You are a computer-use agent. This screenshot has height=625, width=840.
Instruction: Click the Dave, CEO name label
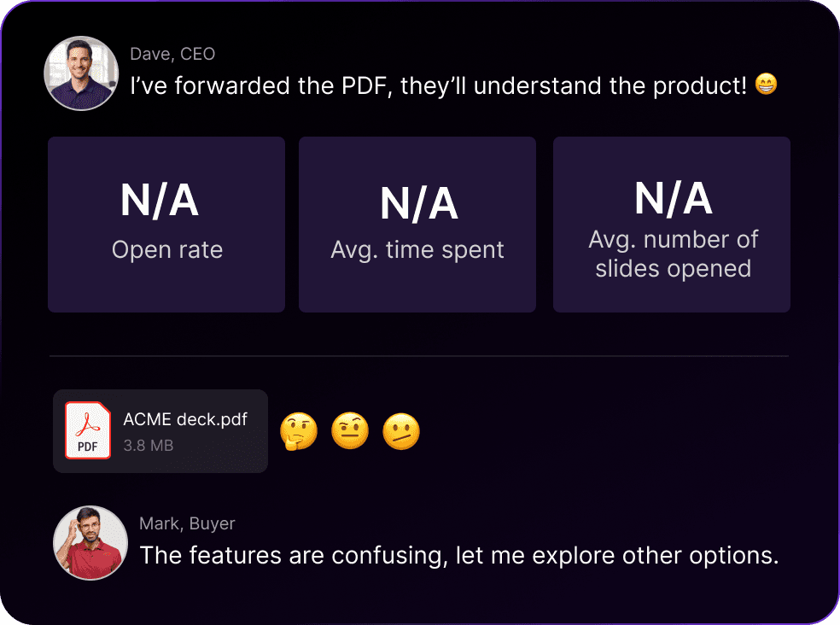[172, 54]
